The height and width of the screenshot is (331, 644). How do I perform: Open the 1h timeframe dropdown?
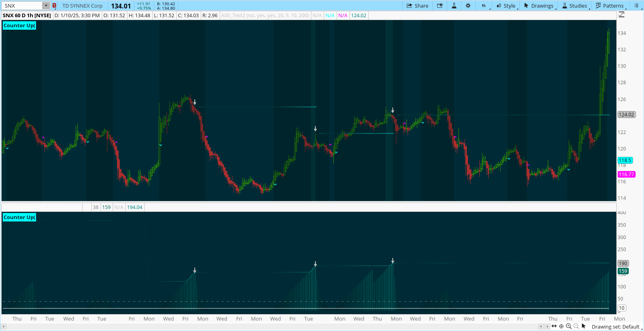(x=485, y=6)
